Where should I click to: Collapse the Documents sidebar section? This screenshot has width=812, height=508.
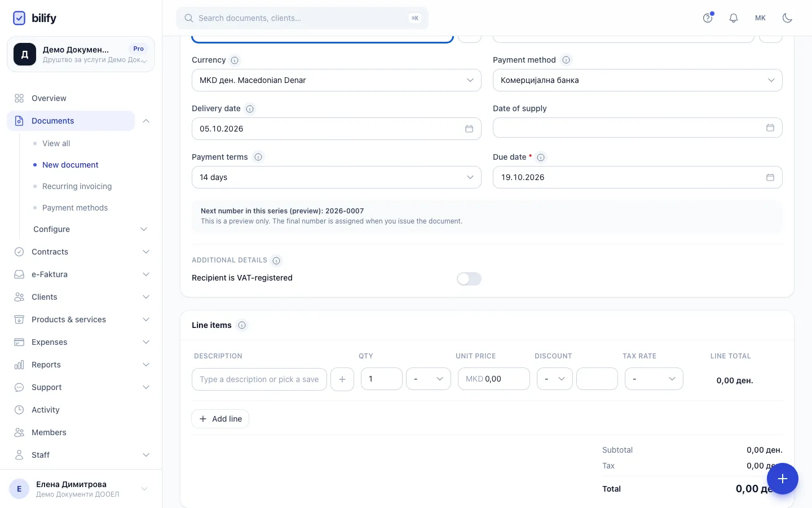tap(146, 121)
